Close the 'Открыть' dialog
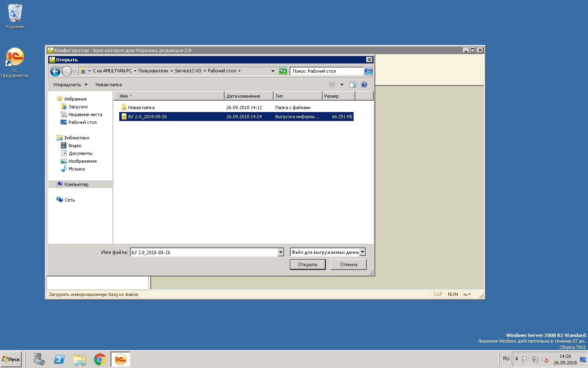The image size is (588, 368). pyautogui.click(x=369, y=60)
